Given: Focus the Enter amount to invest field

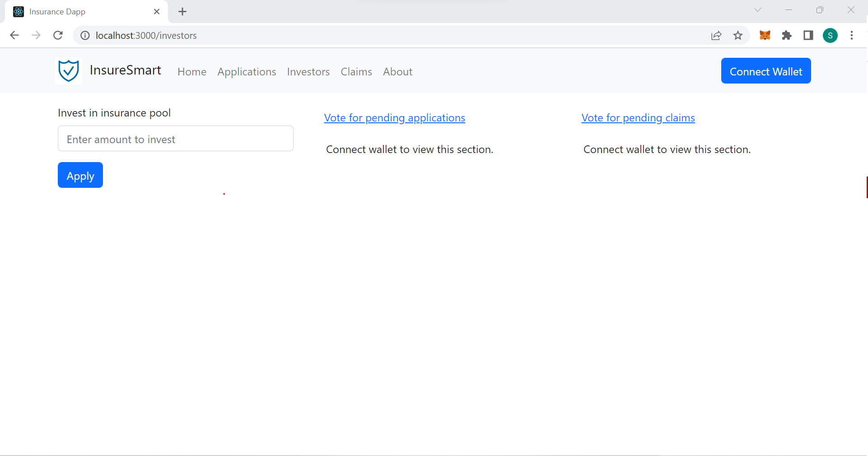Looking at the screenshot, I should [x=176, y=139].
